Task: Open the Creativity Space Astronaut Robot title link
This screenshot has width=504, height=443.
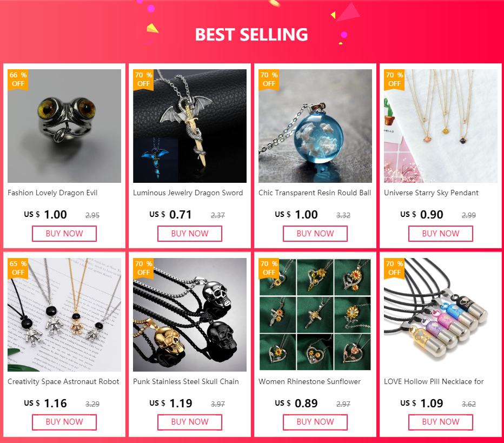Action: click(63, 381)
